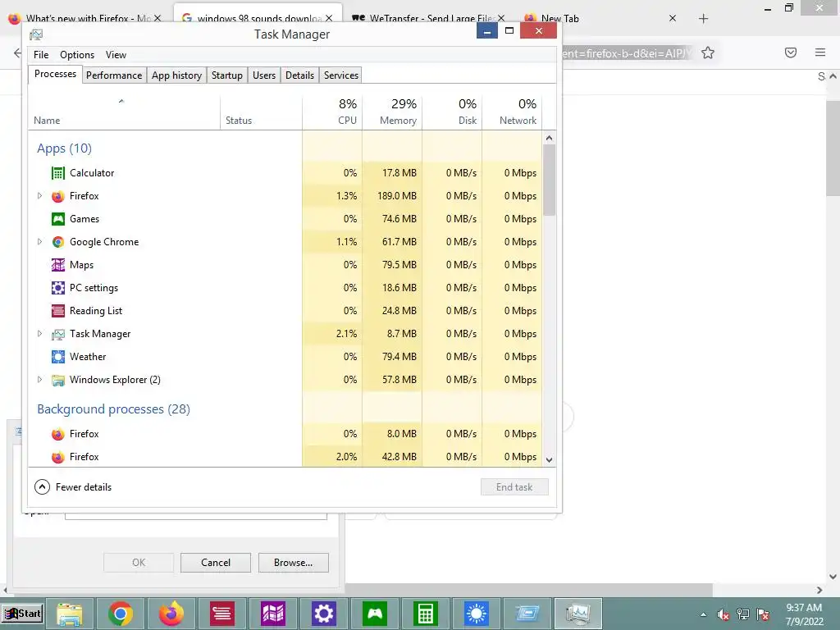Open Action Center flag tray icon
This screenshot has height=630, width=840.
(x=763, y=614)
